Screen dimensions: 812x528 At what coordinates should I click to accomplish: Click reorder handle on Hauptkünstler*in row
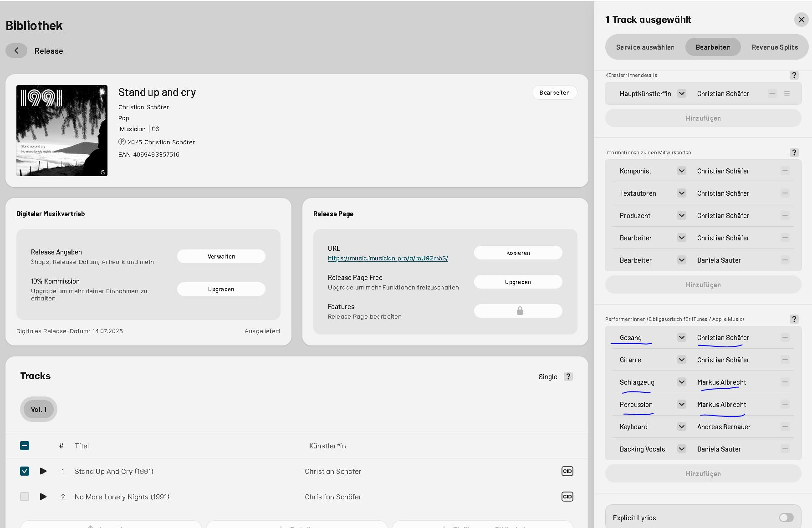point(787,93)
